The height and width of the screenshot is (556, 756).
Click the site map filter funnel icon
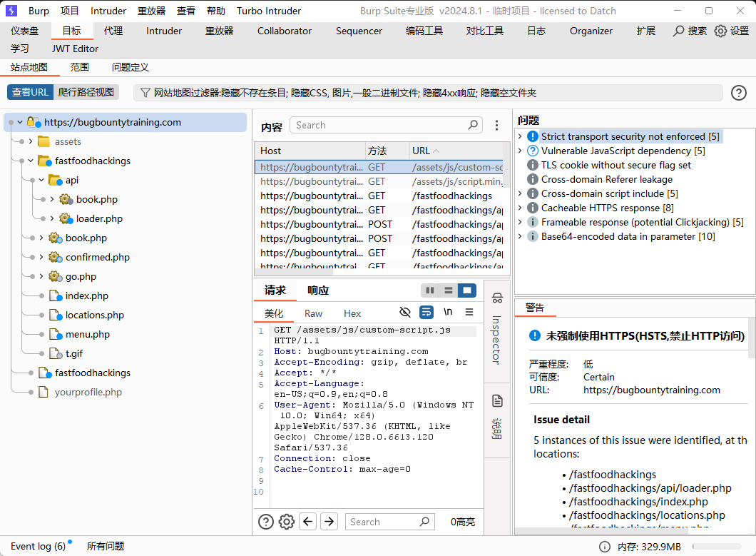[145, 93]
